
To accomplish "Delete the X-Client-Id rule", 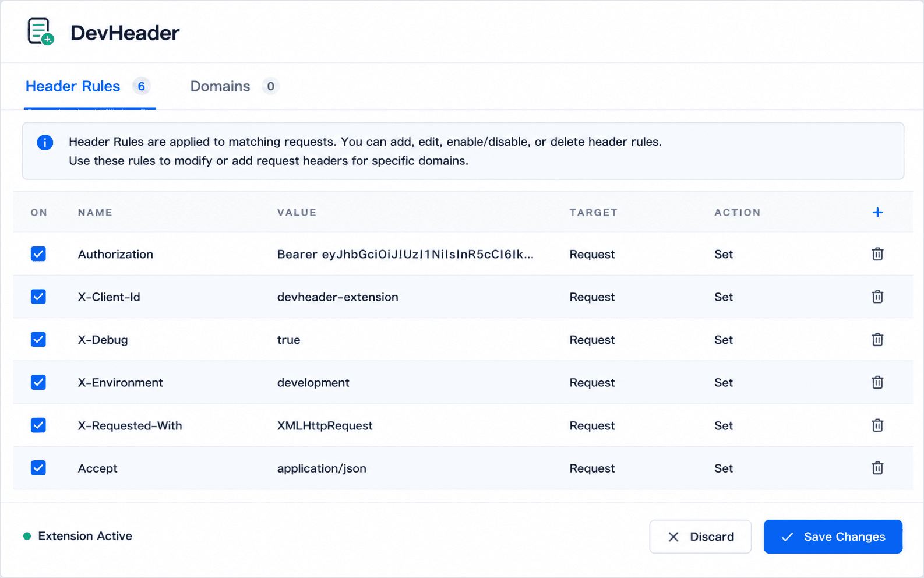I will [x=877, y=297].
